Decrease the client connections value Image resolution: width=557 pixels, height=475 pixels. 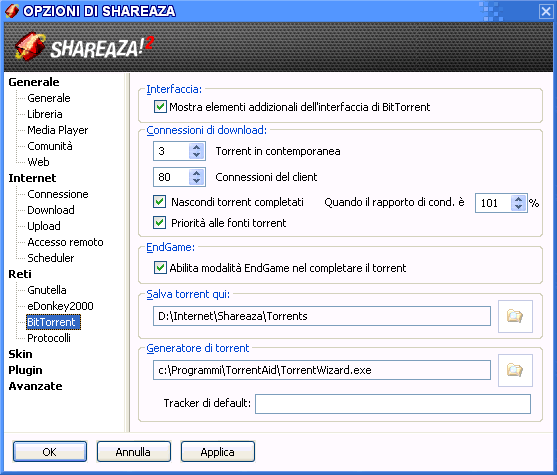[x=196, y=181]
